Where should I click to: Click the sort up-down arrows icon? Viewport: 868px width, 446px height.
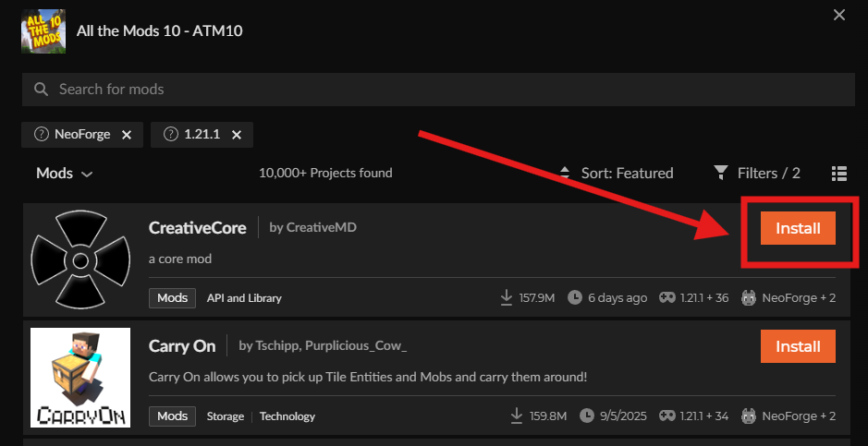pyautogui.click(x=565, y=173)
